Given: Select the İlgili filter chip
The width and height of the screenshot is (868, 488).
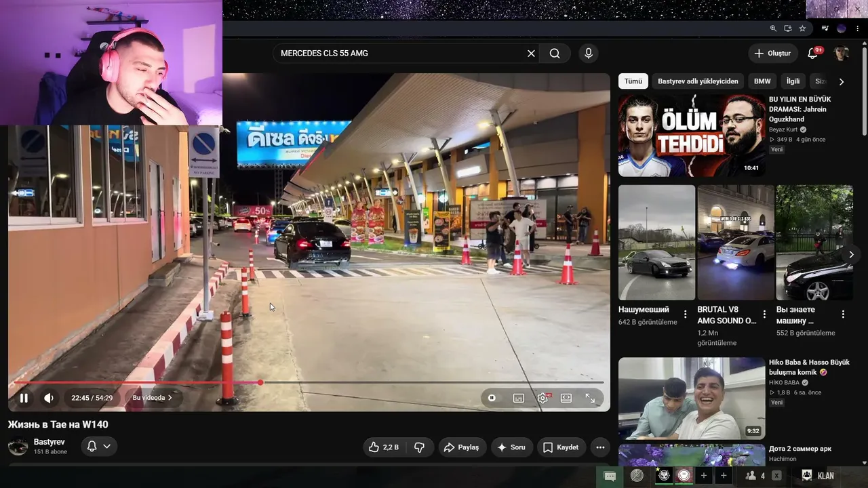Looking at the screenshot, I should click(793, 81).
